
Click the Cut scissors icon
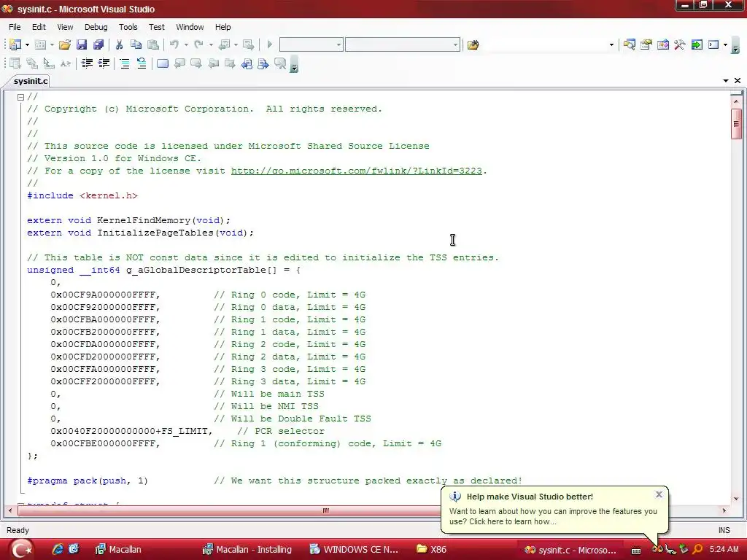click(119, 44)
